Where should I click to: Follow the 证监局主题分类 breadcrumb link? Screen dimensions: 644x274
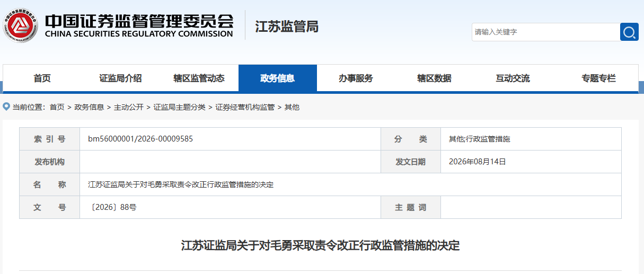pos(180,107)
